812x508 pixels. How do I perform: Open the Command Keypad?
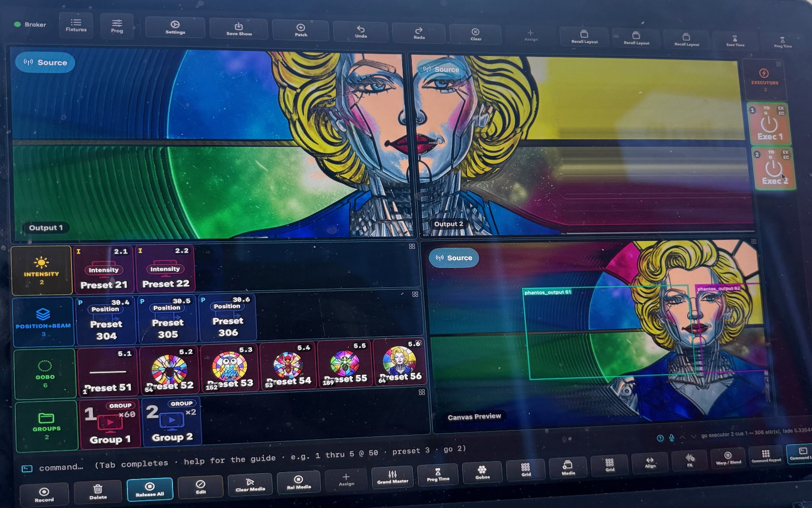point(766,456)
